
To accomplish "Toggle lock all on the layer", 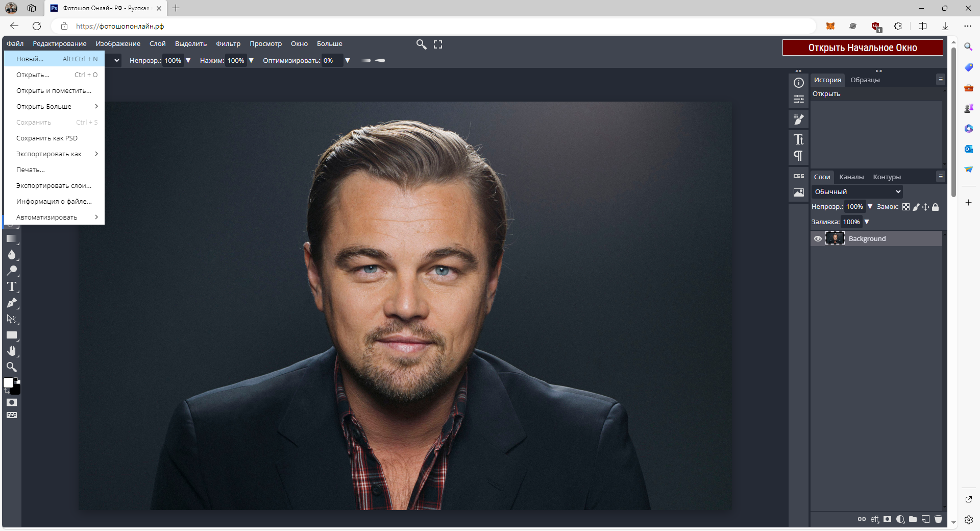I will click(x=936, y=207).
